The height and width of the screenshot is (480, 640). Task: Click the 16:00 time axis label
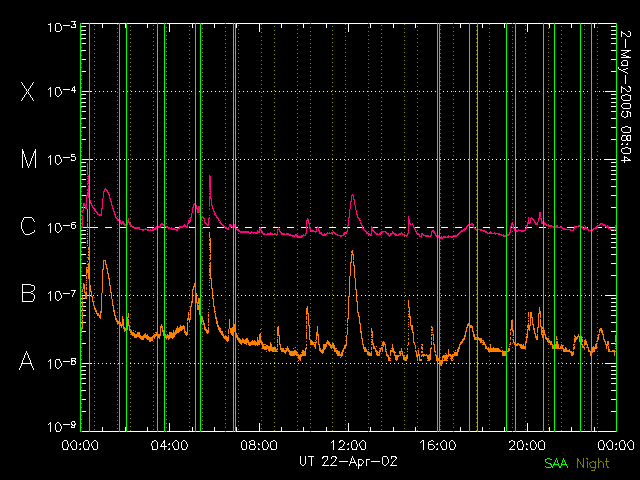tap(438, 445)
